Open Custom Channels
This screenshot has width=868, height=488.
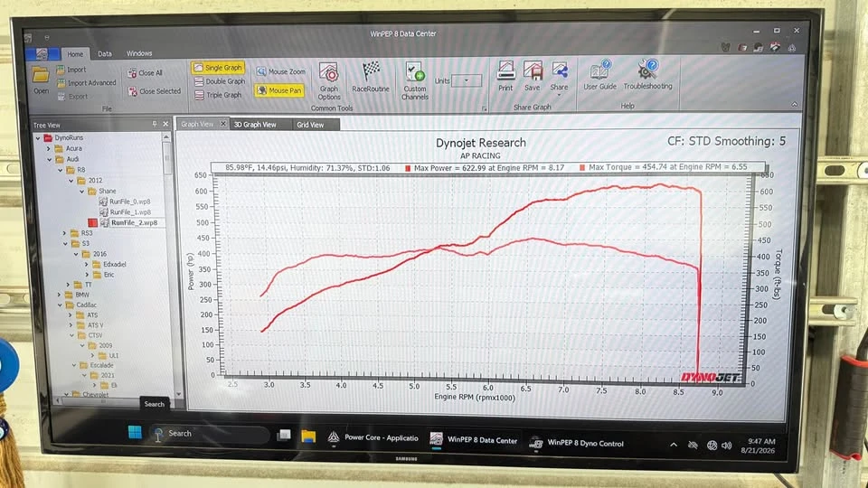tap(415, 80)
